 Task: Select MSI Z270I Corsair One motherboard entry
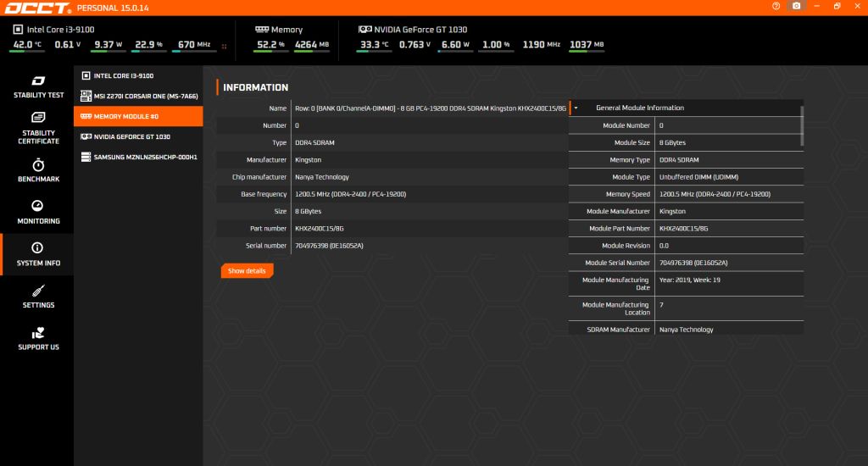tap(138, 97)
